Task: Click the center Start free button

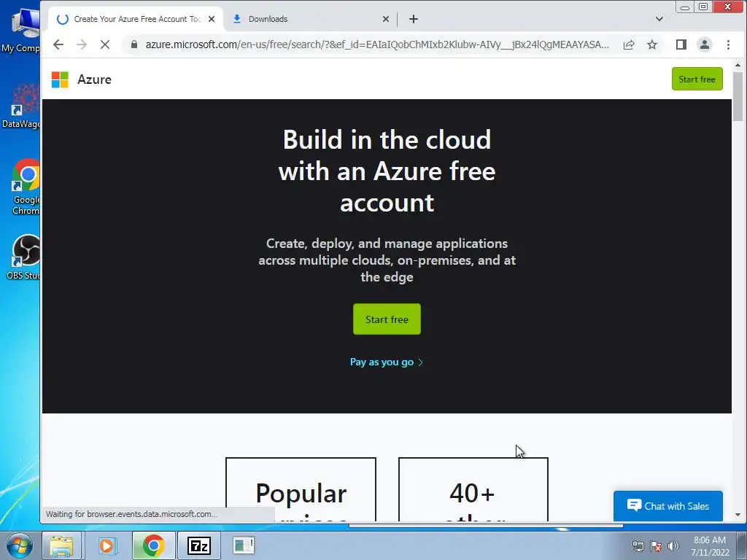Action: tap(387, 319)
